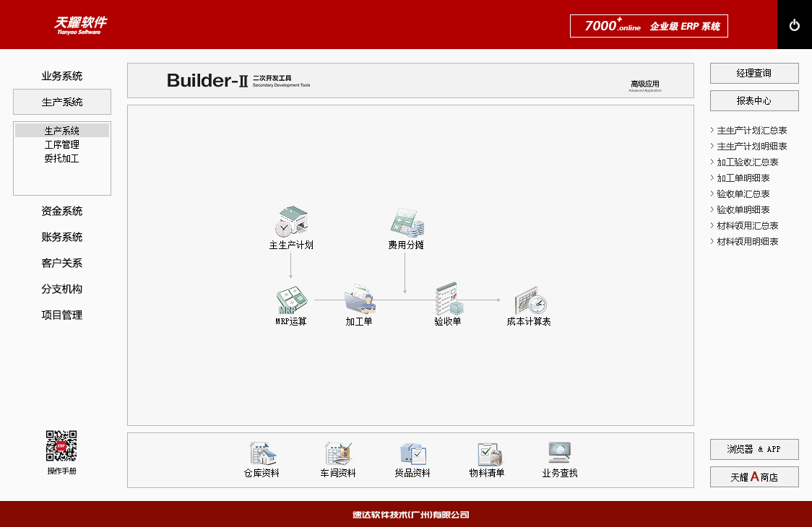Click the 操作手册 QR code
Viewport: 812px width, 527px height.
pyautogui.click(x=61, y=446)
